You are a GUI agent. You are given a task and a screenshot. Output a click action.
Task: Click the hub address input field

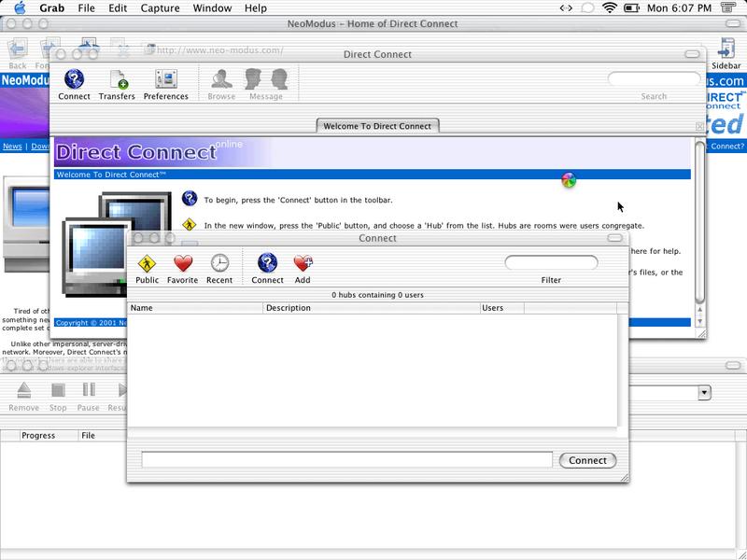346,459
